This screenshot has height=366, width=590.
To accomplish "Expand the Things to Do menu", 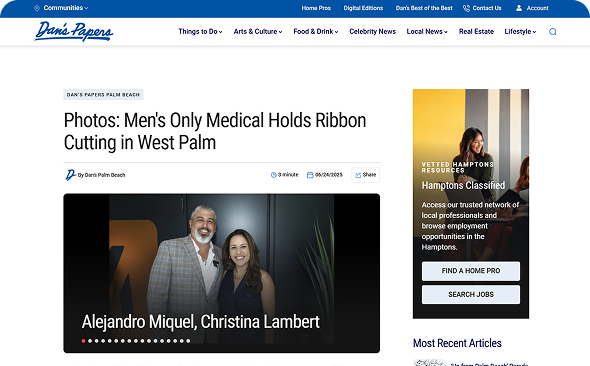I will coord(200,32).
